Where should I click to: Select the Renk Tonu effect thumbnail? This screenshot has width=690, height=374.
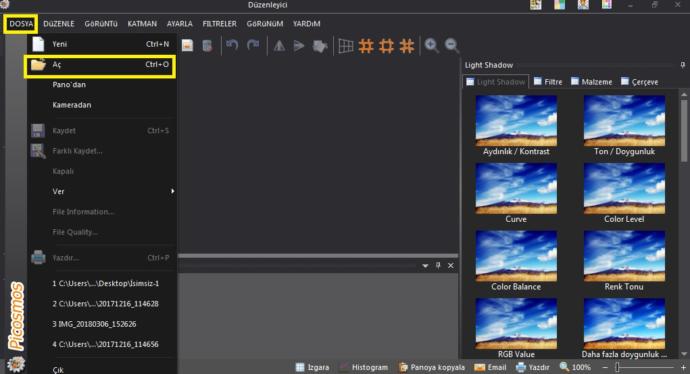point(624,256)
